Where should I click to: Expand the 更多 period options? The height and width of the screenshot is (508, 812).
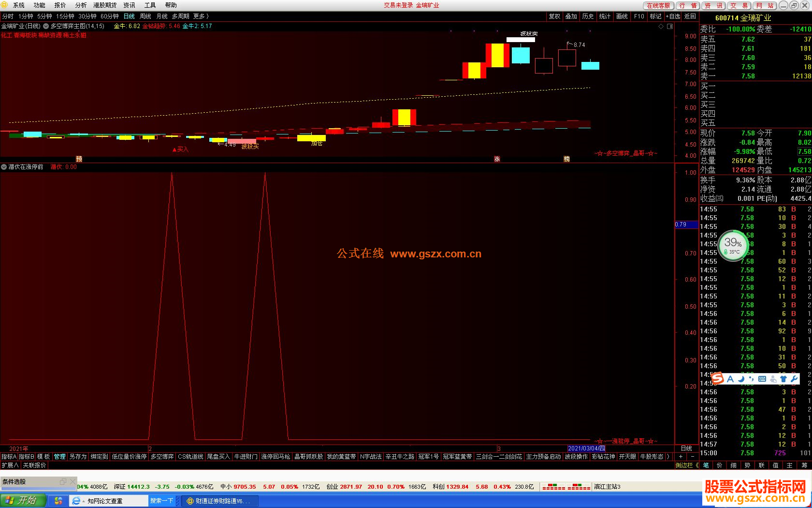pyautogui.click(x=201, y=16)
